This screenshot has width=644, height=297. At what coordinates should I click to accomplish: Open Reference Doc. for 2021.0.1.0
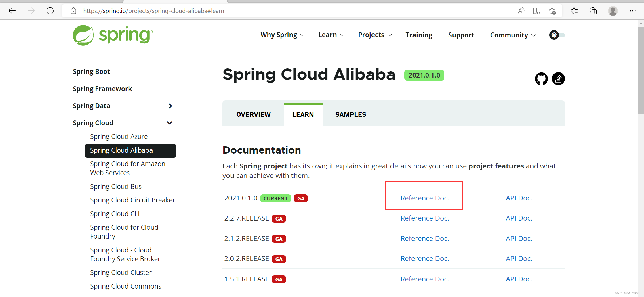425,198
